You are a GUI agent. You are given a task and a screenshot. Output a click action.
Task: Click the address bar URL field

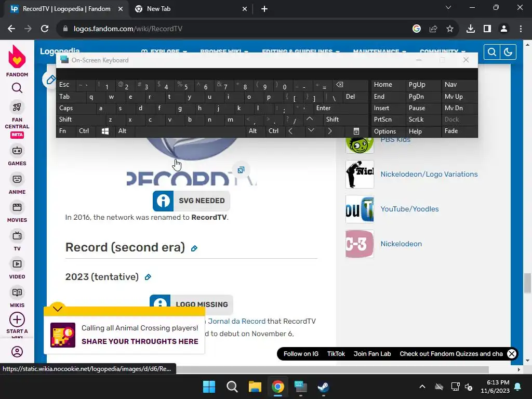234,29
